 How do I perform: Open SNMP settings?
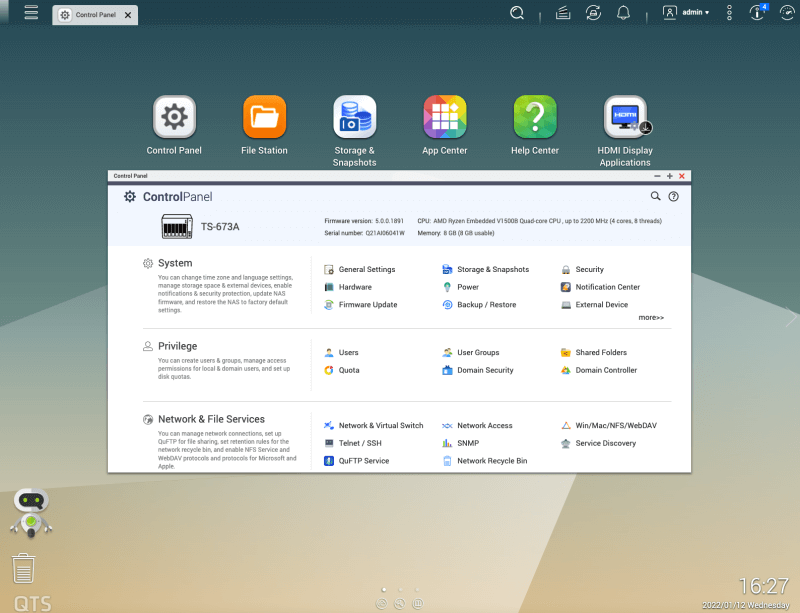[461, 443]
